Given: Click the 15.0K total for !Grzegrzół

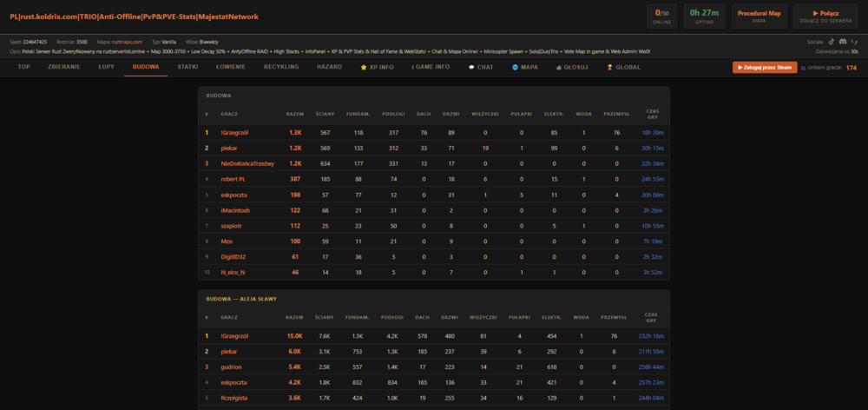Looking at the screenshot, I should [x=294, y=336].
